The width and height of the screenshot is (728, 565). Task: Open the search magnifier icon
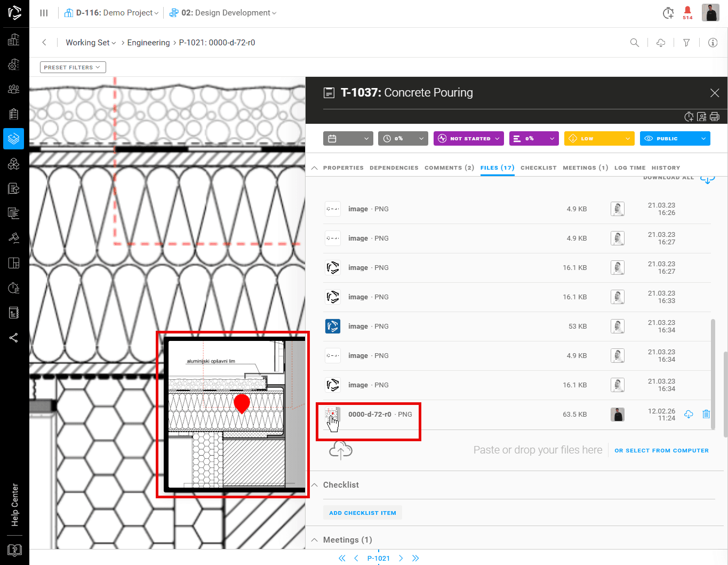[x=635, y=43]
